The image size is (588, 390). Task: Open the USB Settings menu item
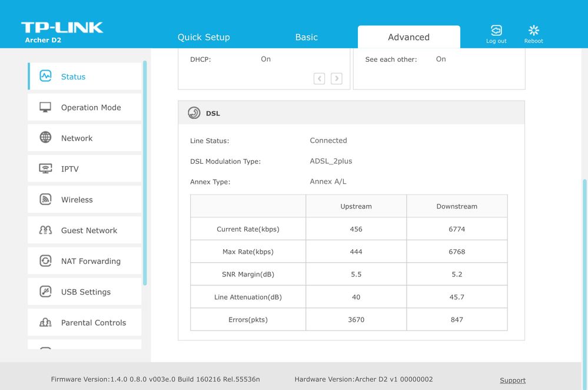pyautogui.click(x=85, y=292)
